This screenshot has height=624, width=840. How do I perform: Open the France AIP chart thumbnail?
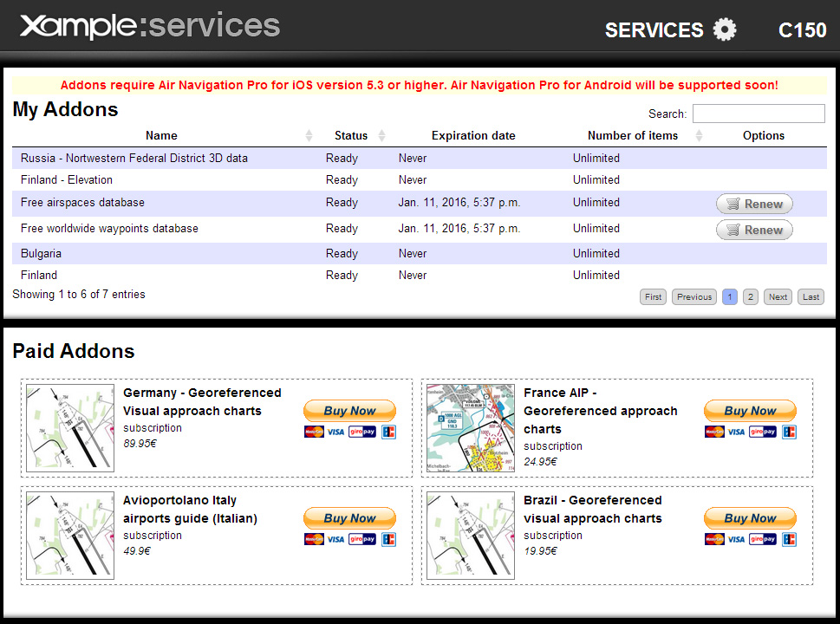[x=471, y=428]
